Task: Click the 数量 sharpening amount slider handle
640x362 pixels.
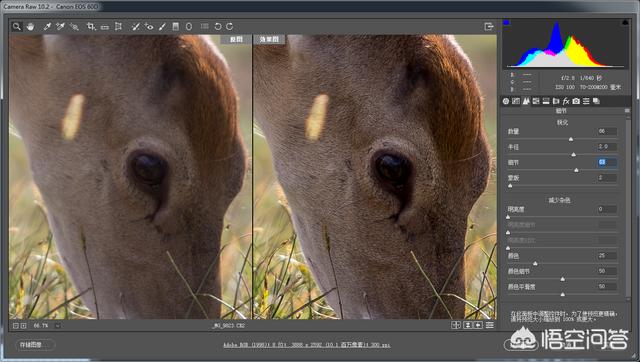Action: tap(571, 139)
